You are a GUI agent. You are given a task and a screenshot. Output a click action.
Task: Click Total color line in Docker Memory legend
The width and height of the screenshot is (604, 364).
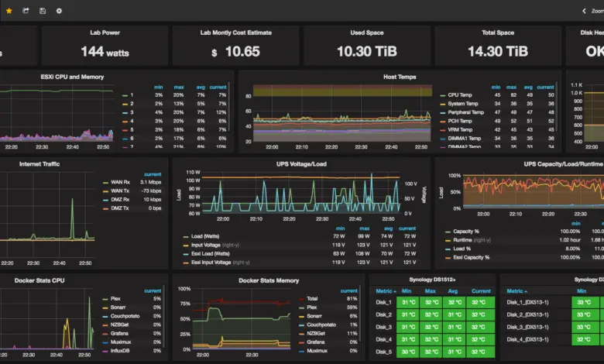[302, 298]
